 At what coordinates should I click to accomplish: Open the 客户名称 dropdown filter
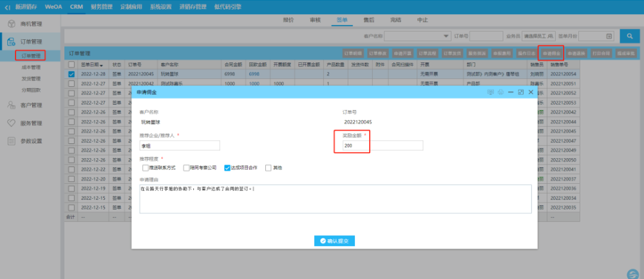(418, 36)
